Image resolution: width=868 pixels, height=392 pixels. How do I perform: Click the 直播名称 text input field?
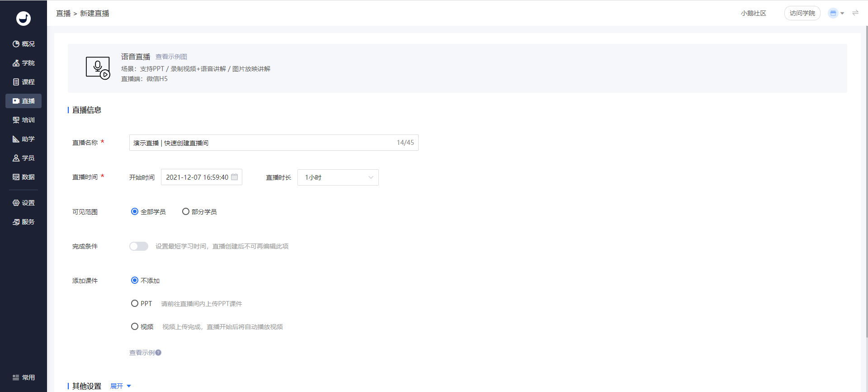(274, 143)
